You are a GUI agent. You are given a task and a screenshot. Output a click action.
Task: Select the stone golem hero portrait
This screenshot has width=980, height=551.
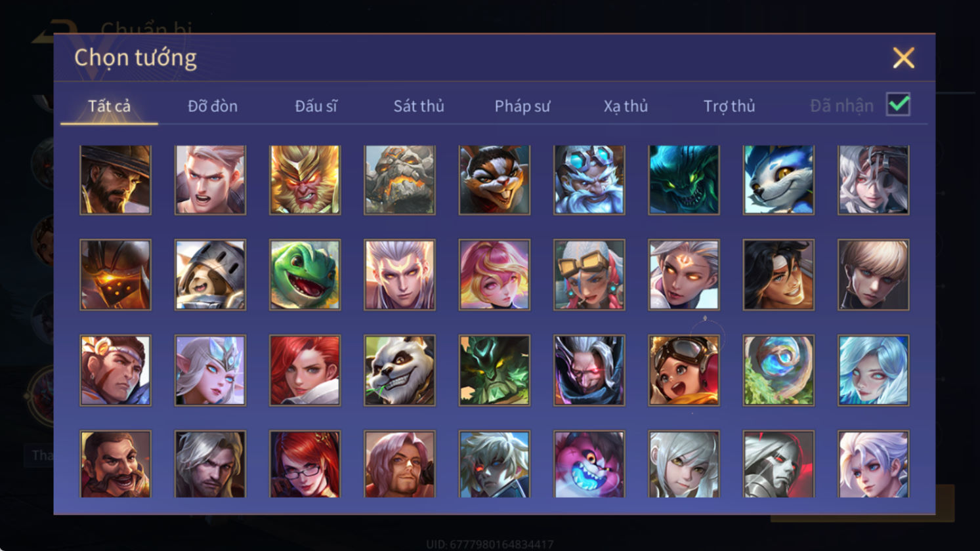[x=399, y=180]
